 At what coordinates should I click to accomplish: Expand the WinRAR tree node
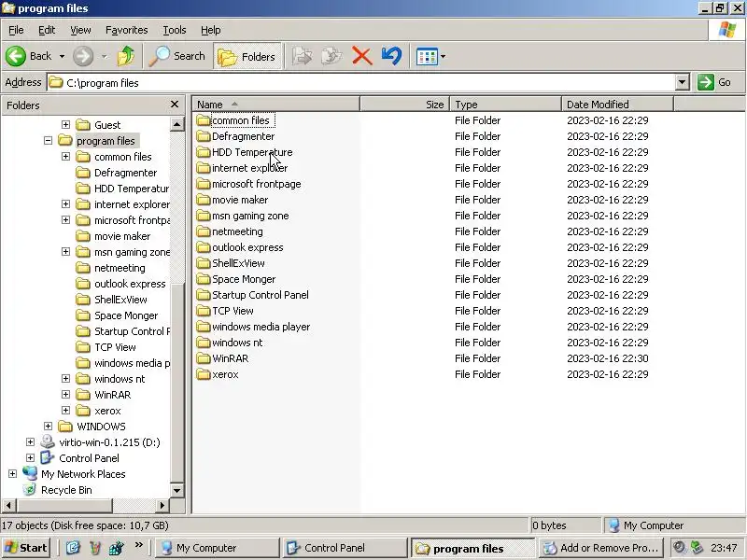point(65,395)
